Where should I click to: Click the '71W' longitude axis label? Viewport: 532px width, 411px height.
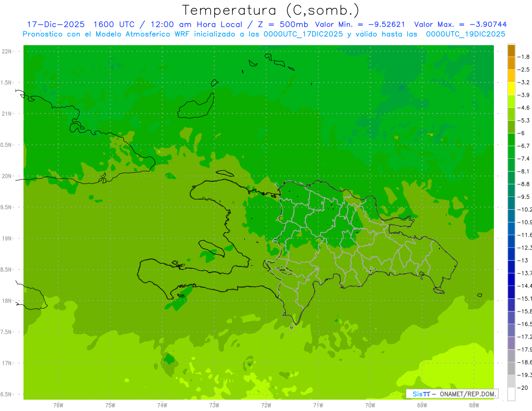click(318, 405)
